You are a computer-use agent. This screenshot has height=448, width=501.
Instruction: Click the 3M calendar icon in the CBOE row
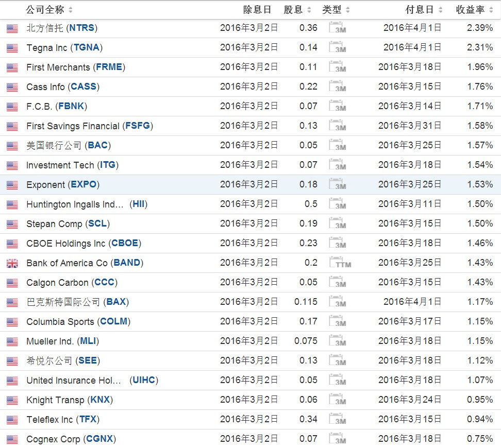point(337,244)
